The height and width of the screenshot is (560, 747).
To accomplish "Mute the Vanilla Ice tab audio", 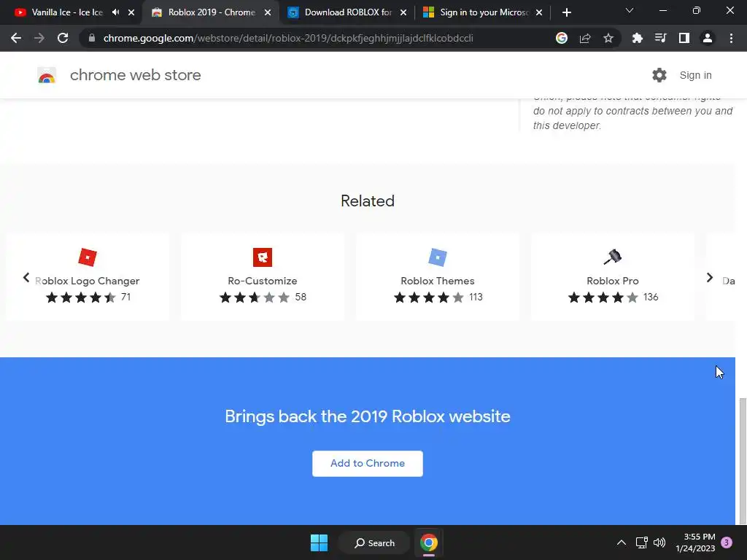I will coord(116,12).
